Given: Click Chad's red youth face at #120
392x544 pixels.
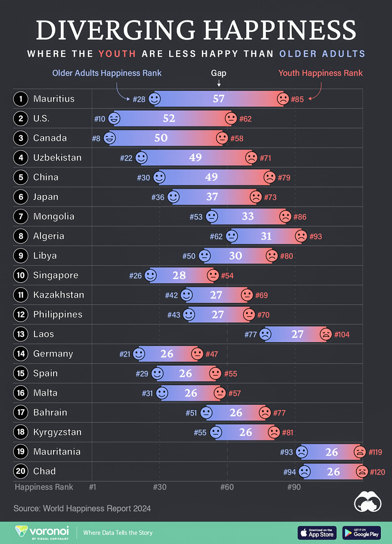Looking at the screenshot, I should (362, 471).
